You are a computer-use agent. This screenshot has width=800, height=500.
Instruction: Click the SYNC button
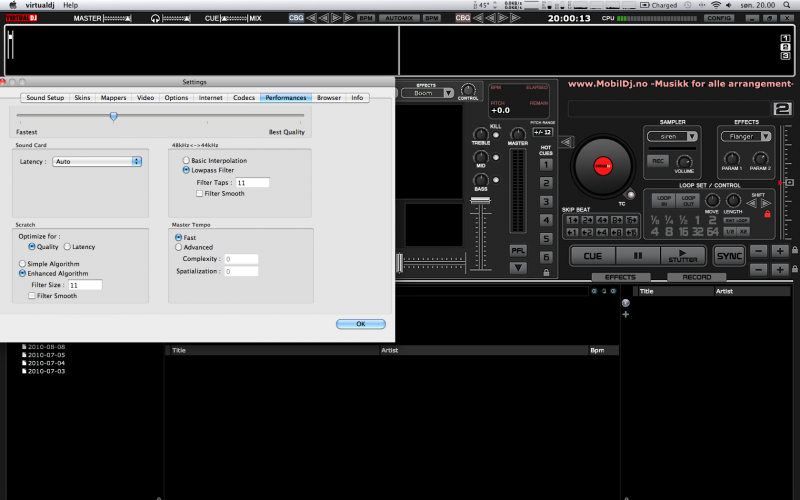tap(729, 256)
